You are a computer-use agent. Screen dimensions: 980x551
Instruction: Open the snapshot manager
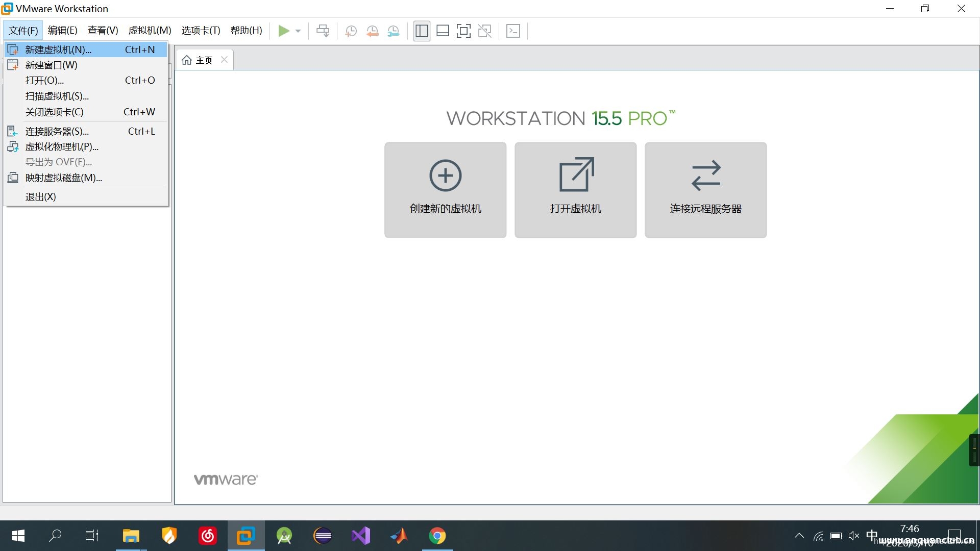click(x=394, y=31)
